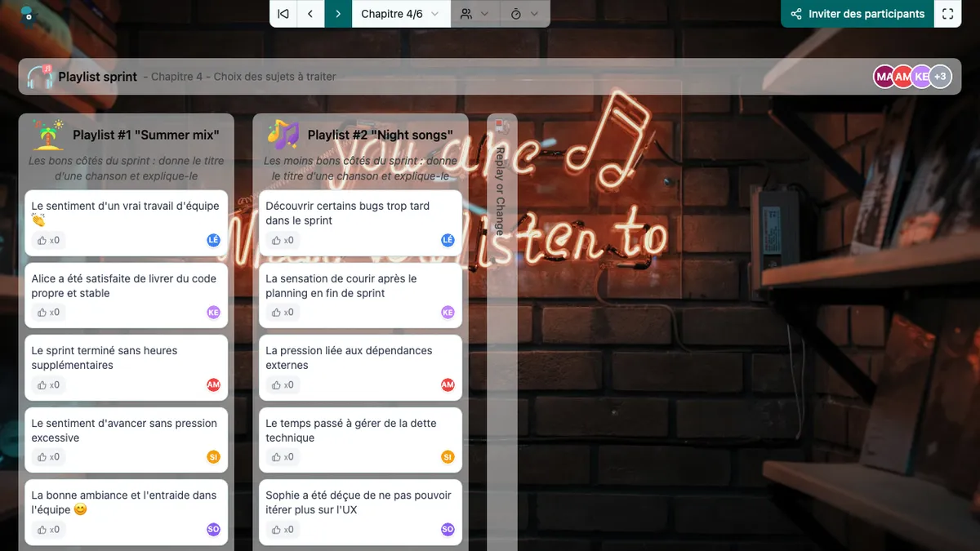
Task: Expand the participants dropdown menu
Action: (x=474, y=14)
